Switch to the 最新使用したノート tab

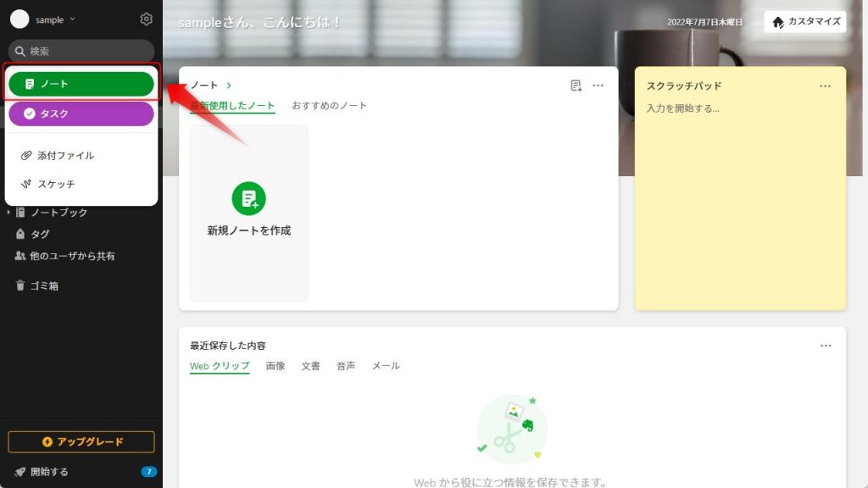coord(232,106)
